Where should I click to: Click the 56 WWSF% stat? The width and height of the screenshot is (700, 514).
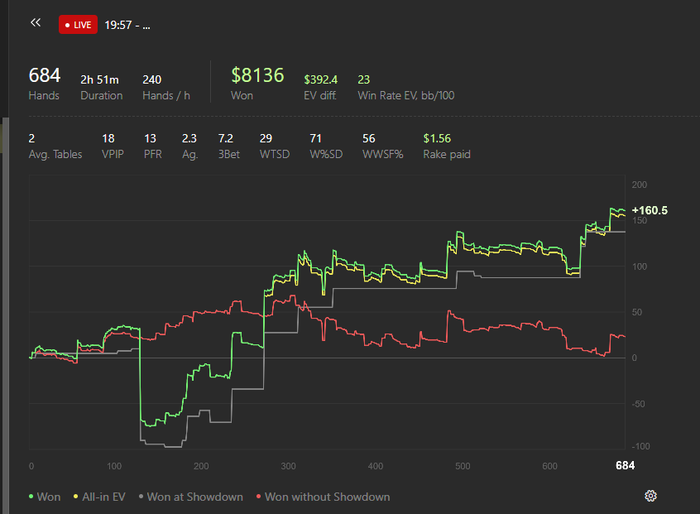pos(383,146)
